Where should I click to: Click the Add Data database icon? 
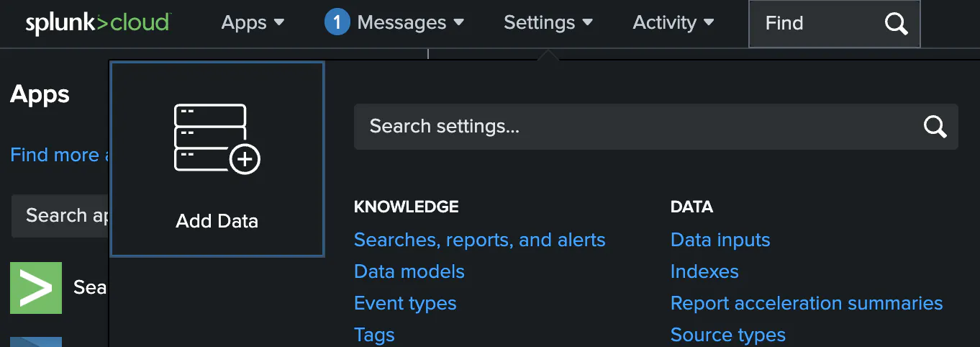tap(217, 139)
